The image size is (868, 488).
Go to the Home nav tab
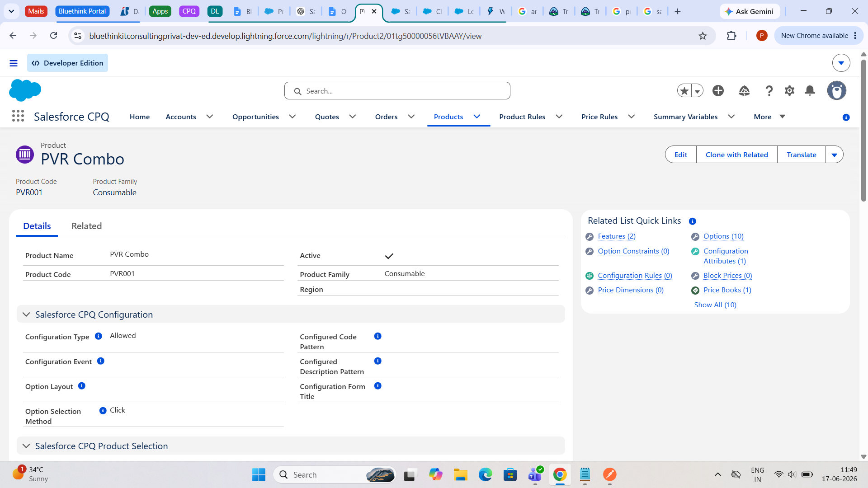tap(140, 117)
